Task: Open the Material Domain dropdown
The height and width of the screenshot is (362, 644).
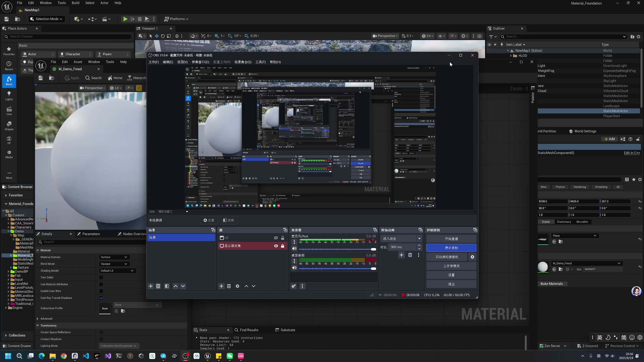Action: 114,257
